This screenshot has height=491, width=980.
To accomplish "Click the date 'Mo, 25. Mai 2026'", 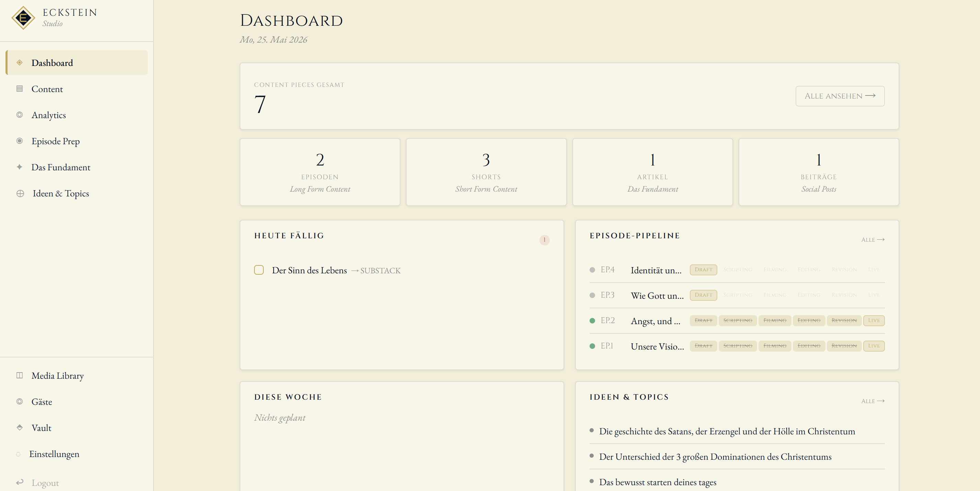I will (273, 39).
